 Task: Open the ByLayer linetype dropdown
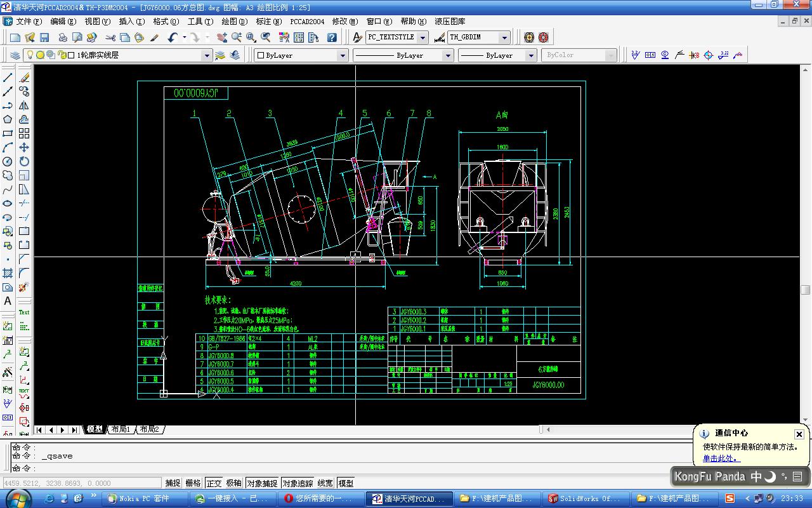447,55
